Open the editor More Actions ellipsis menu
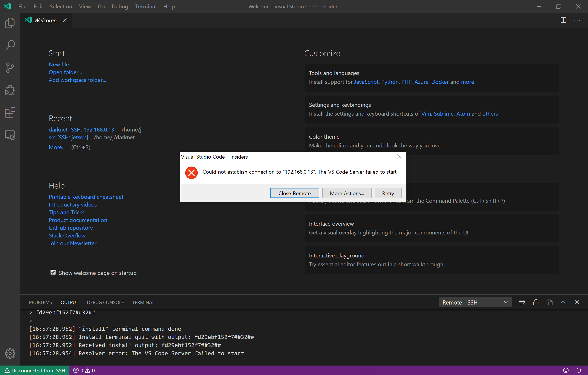The image size is (588, 375). point(577,20)
